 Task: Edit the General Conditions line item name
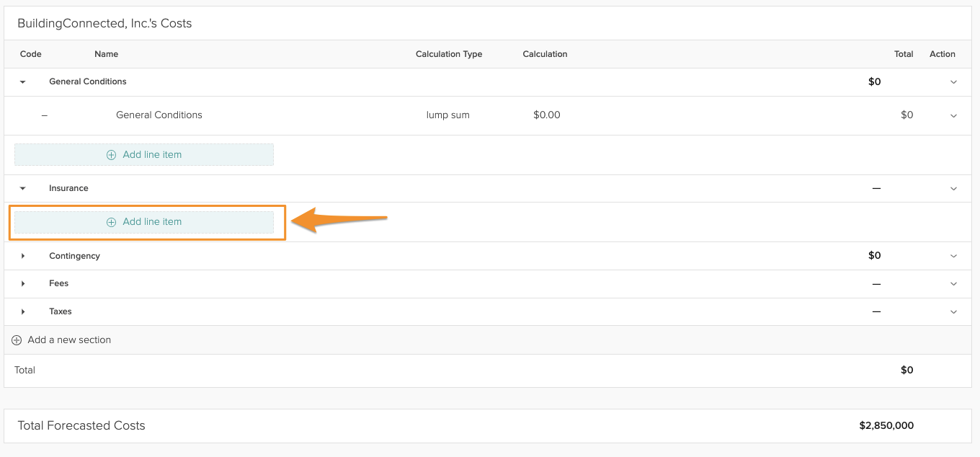pos(159,115)
